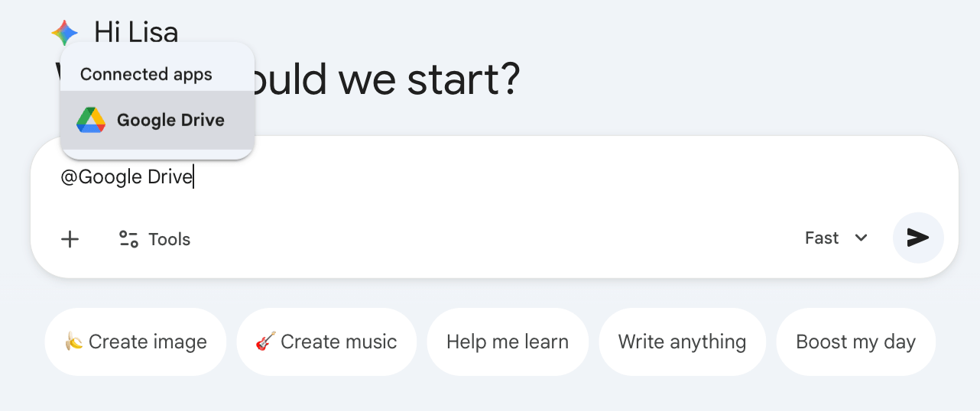The image size is (980, 411).
Task: Click the plus icon to add files
Action: click(70, 239)
